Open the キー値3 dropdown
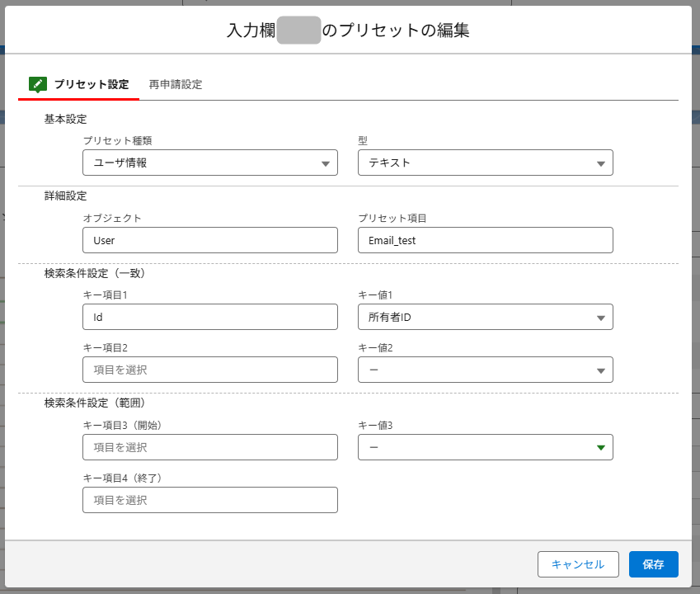 [485, 447]
